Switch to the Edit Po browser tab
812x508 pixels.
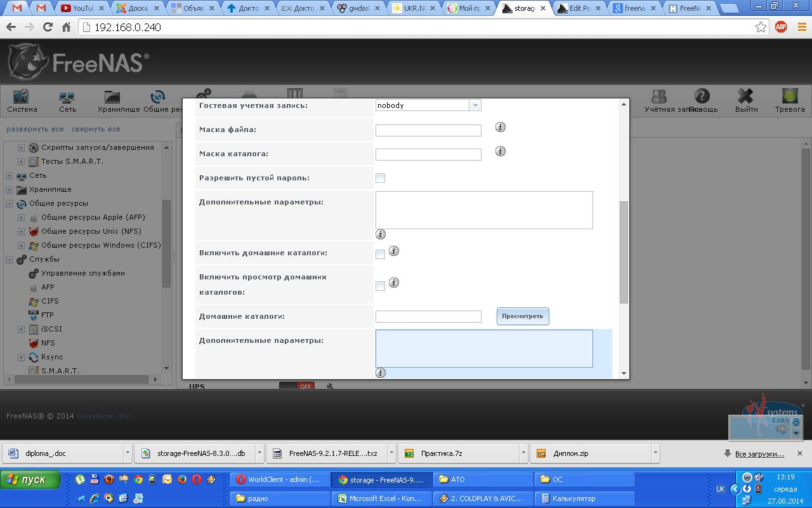(580, 8)
